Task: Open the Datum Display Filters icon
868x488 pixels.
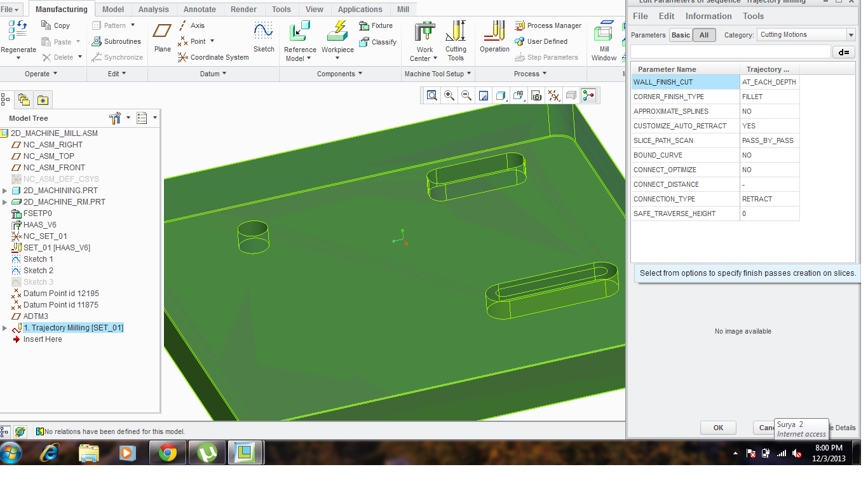Action: (554, 95)
